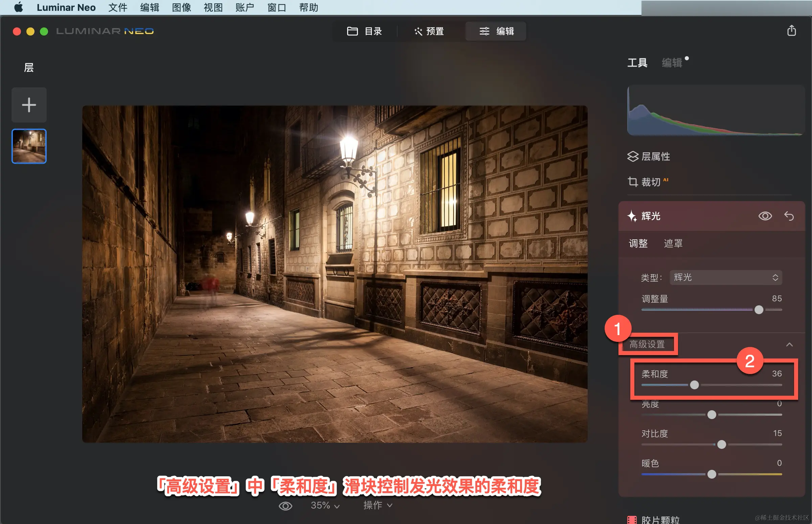Image resolution: width=812 pixels, height=524 pixels.
Task: Select the street photo layer thumbnail
Action: (x=29, y=146)
